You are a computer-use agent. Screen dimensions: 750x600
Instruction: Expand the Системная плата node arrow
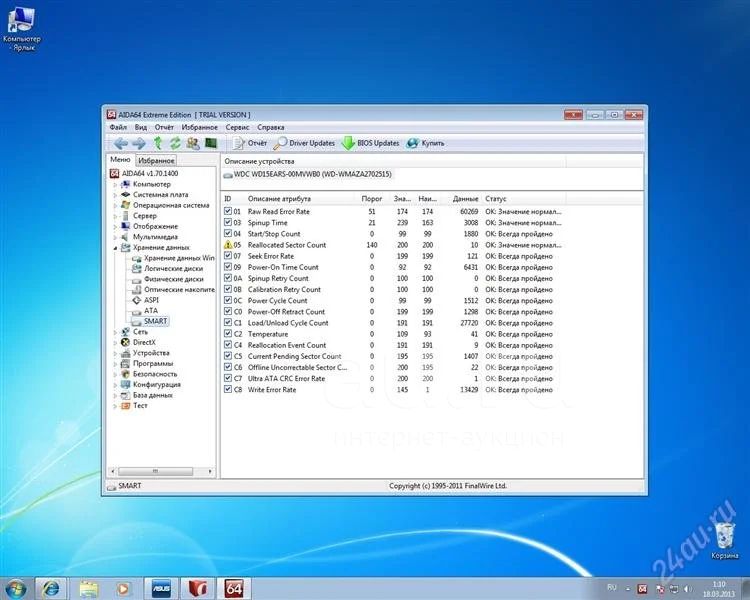coord(115,195)
